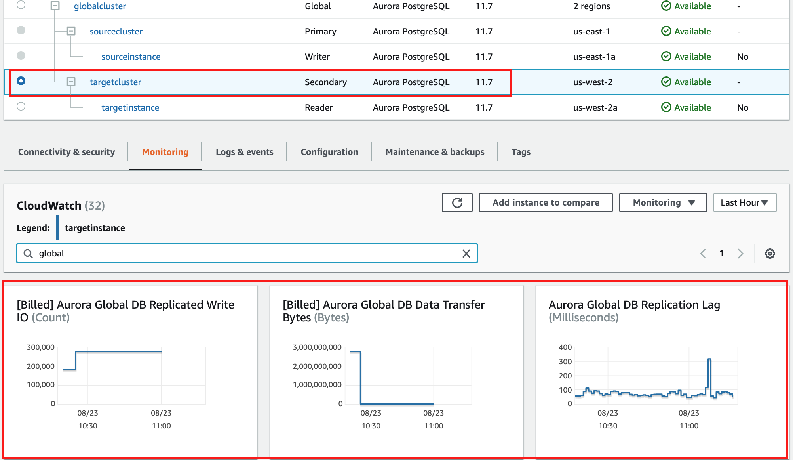Click the magnifier search icon in filter box
Image resolution: width=793 pixels, height=460 pixels.
[x=28, y=253]
